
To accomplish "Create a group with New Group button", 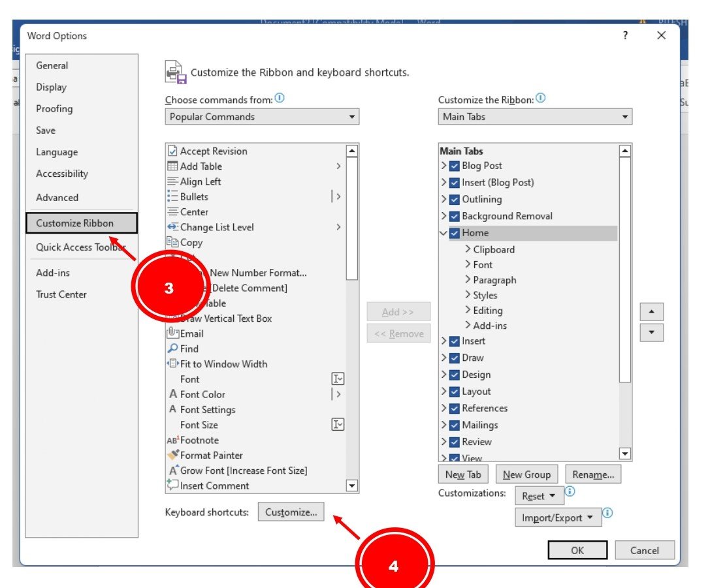I will (526, 474).
